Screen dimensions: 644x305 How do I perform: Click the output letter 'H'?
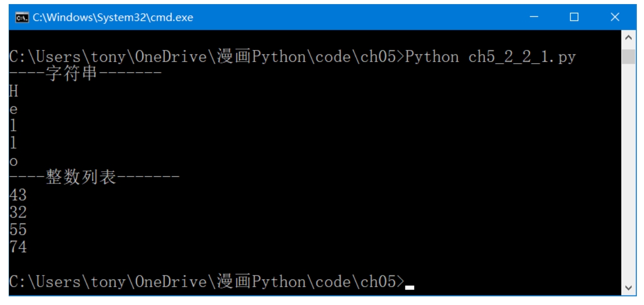(x=14, y=92)
